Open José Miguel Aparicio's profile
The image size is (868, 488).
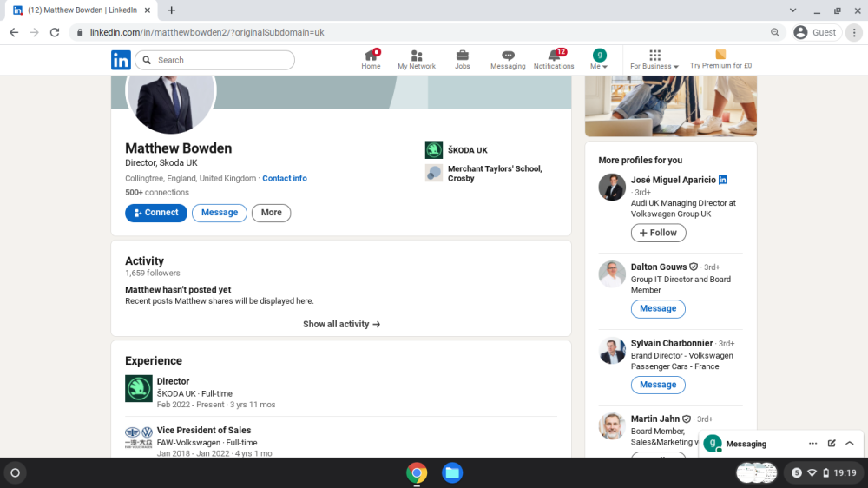click(674, 180)
